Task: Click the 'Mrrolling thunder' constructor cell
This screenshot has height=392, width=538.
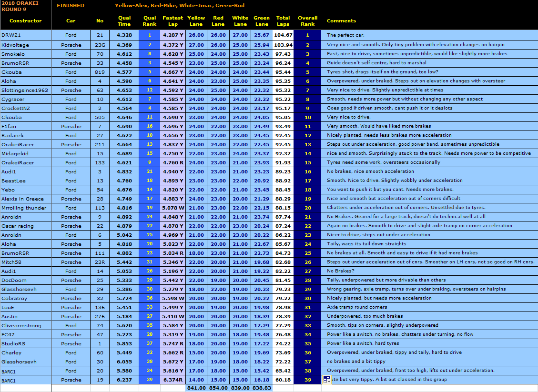Action: (x=26, y=208)
